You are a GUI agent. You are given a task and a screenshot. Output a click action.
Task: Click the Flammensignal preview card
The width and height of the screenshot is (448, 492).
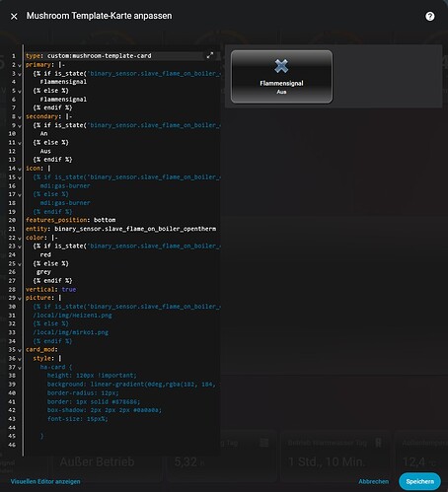[x=281, y=77]
